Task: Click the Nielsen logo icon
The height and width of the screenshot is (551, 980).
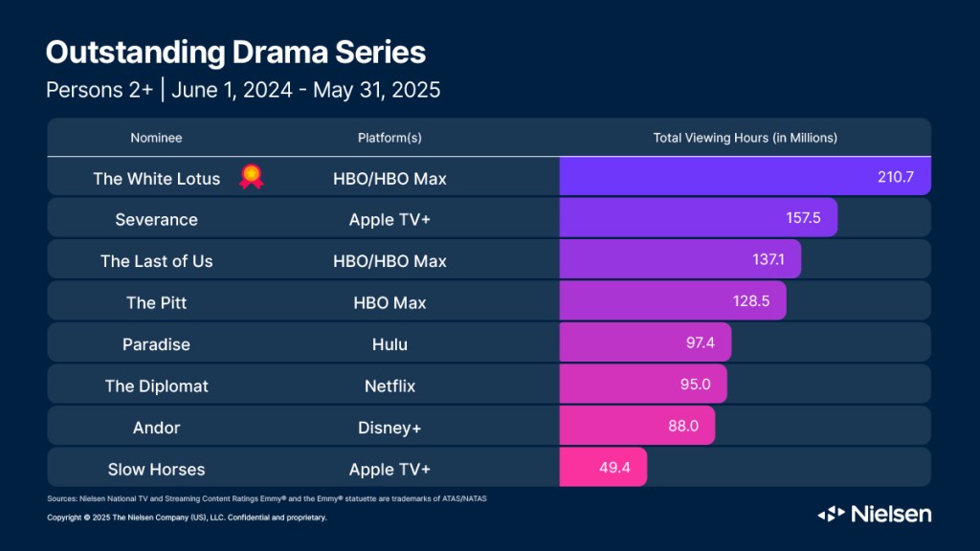Action: pyautogui.click(x=830, y=515)
